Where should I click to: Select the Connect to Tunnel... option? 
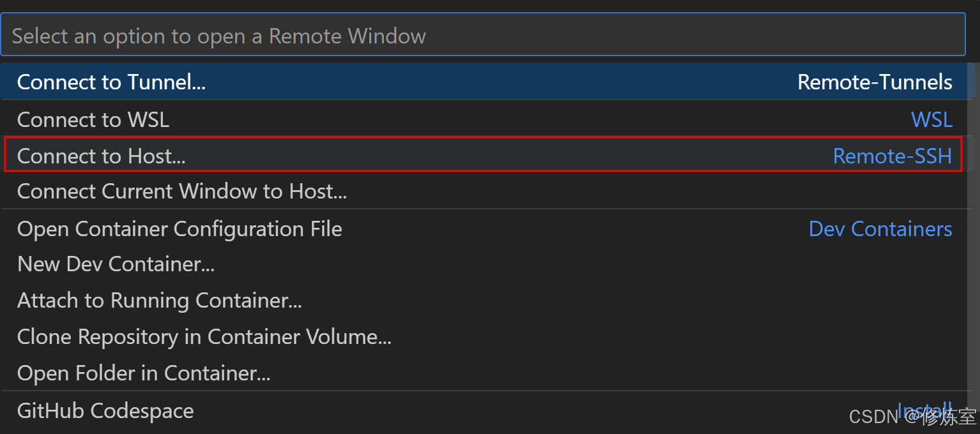[111, 82]
